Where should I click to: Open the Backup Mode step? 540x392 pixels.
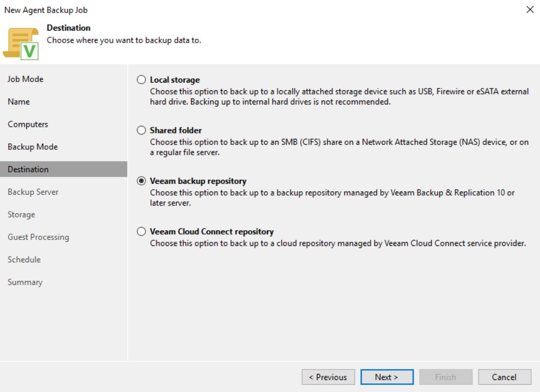point(33,147)
